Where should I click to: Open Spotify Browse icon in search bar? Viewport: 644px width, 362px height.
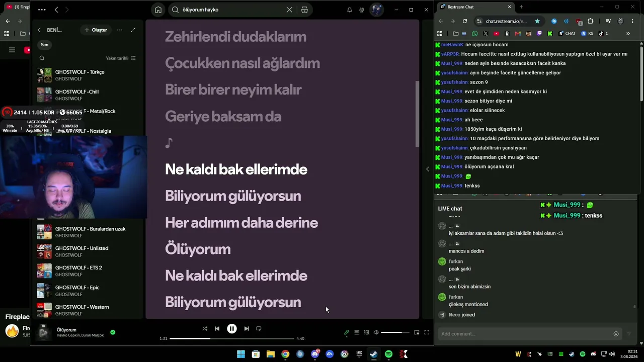[304, 10]
